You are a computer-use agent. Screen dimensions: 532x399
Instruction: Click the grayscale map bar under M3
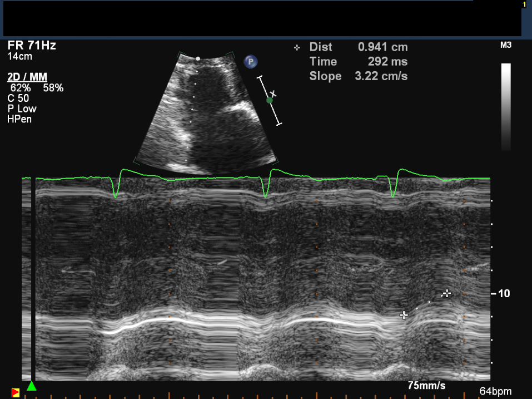click(506, 106)
